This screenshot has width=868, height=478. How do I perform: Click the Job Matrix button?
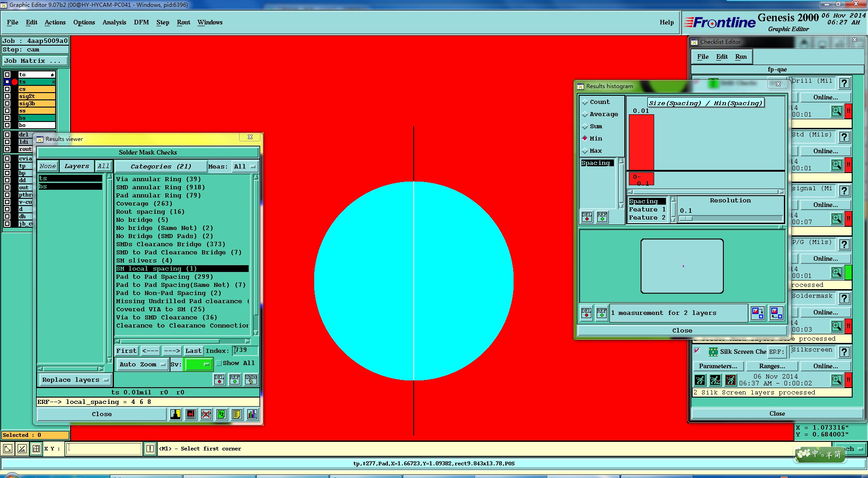[36, 61]
